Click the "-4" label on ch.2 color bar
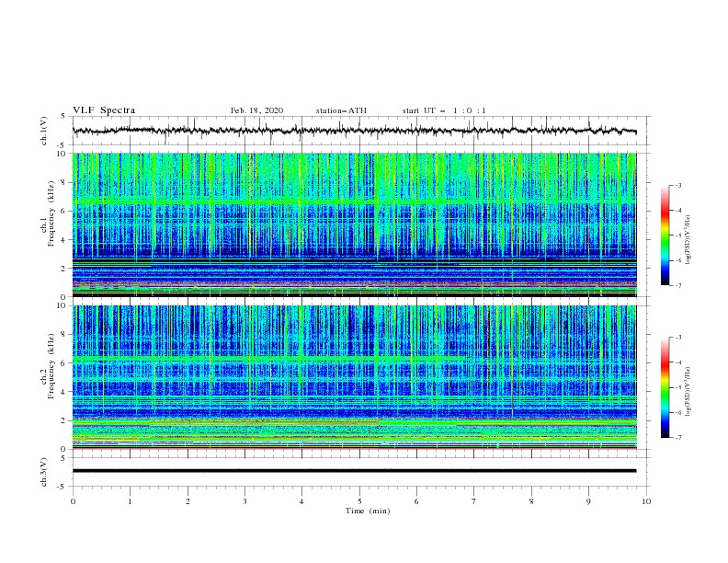Viewport: 728px width, 563px height. tap(678, 362)
